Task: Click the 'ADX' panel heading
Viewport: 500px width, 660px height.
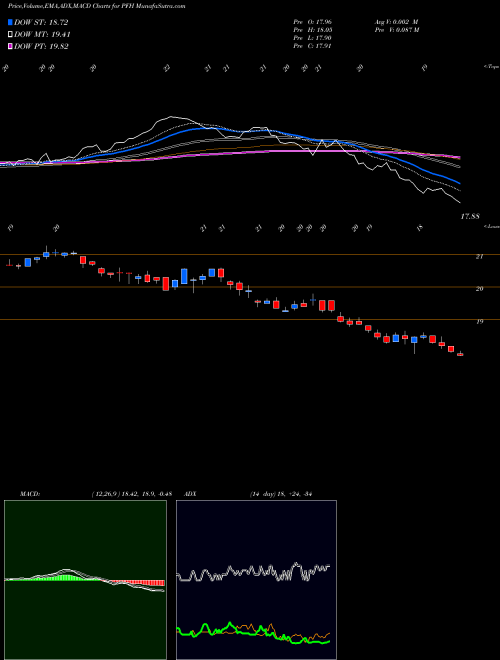Action: click(190, 494)
